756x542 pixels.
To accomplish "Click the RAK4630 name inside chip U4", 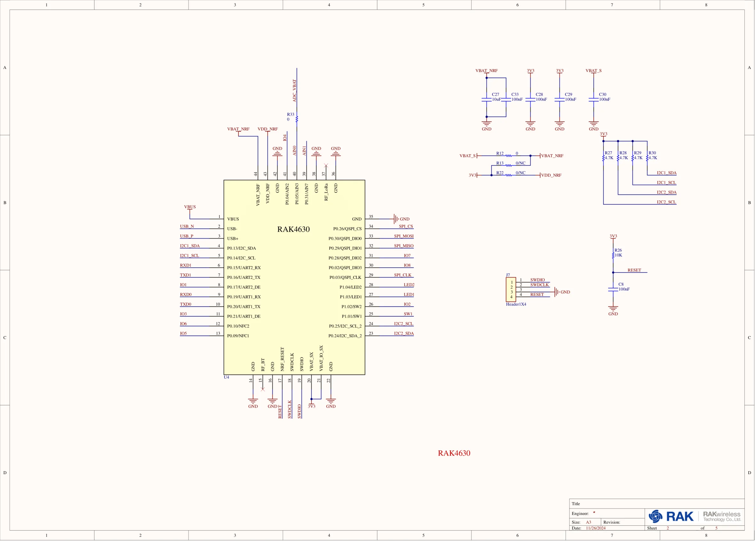I will coord(293,229).
